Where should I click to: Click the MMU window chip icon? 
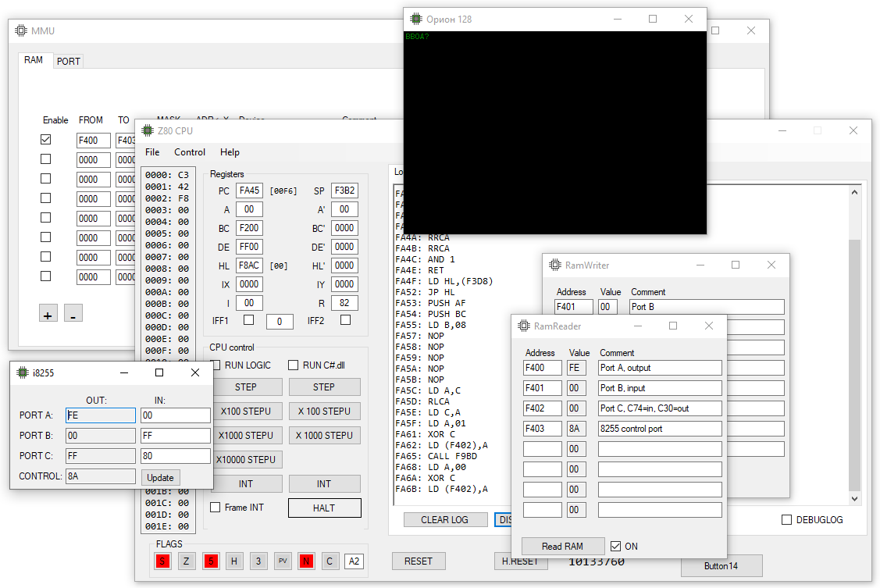(x=21, y=30)
